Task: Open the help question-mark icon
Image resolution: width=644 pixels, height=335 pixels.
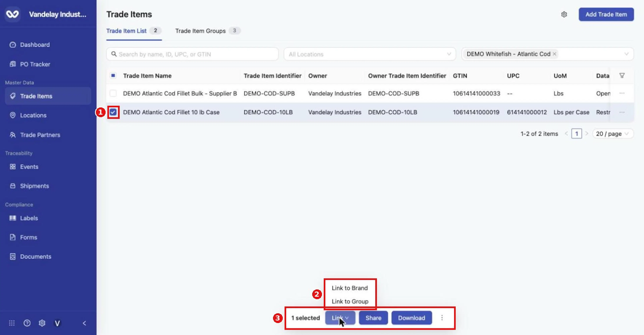Action: [x=27, y=323]
